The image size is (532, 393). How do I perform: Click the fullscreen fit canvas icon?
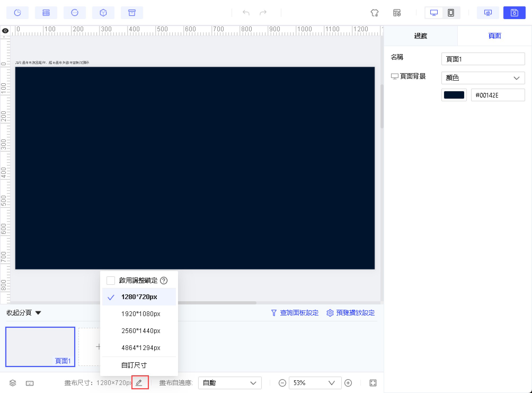point(373,383)
